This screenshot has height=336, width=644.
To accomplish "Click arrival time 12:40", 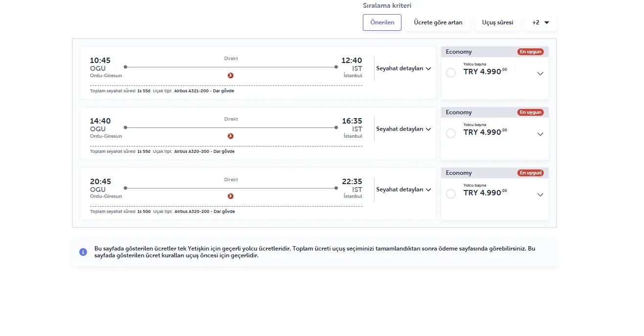I will click(x=352, y=61).
